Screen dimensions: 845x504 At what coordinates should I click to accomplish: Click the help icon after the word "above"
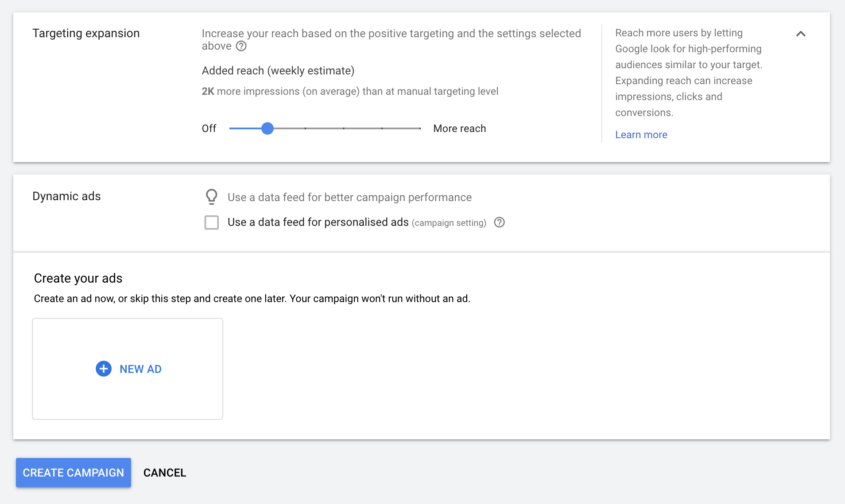[241, 46]
